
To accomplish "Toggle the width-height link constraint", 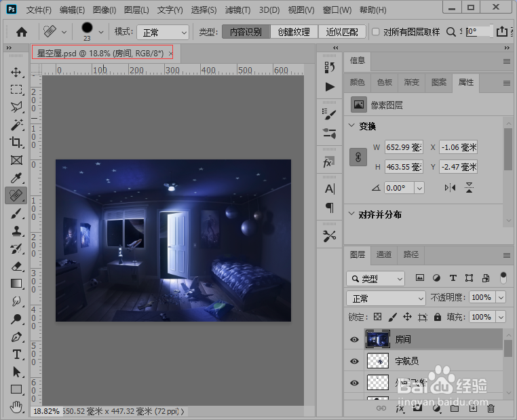I will coord(358,157).
